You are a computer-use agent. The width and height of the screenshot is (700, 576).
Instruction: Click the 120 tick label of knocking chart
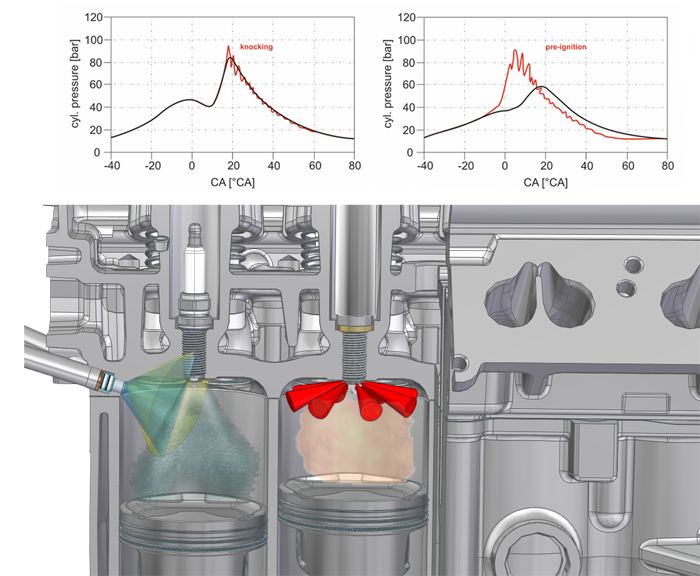94,17
